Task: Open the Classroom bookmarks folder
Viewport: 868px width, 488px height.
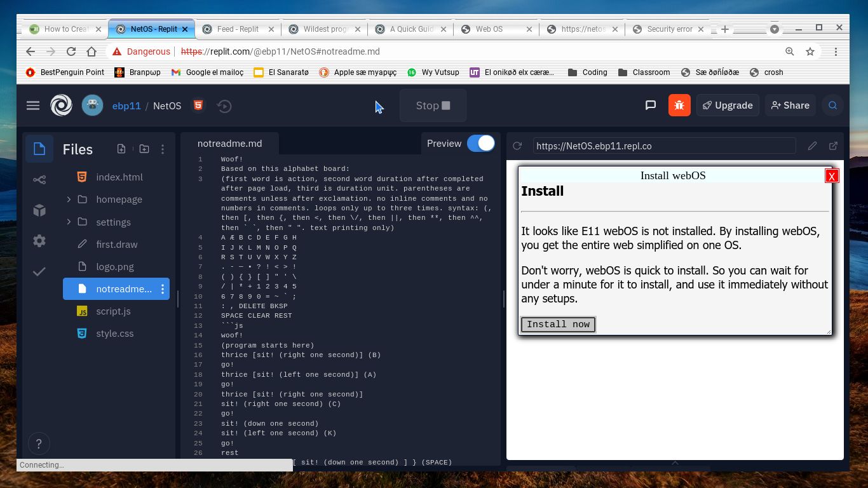Action: coord(644,72)
